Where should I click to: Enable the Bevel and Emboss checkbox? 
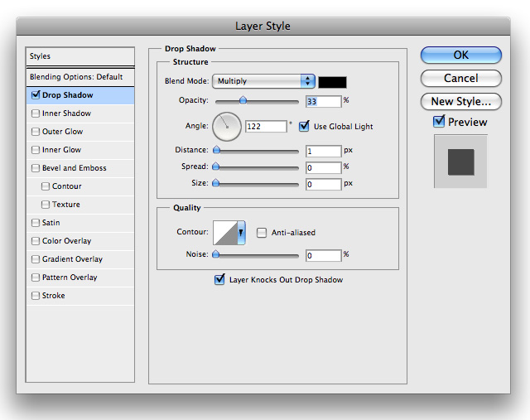pyautogui.click(x=35, y=168)
